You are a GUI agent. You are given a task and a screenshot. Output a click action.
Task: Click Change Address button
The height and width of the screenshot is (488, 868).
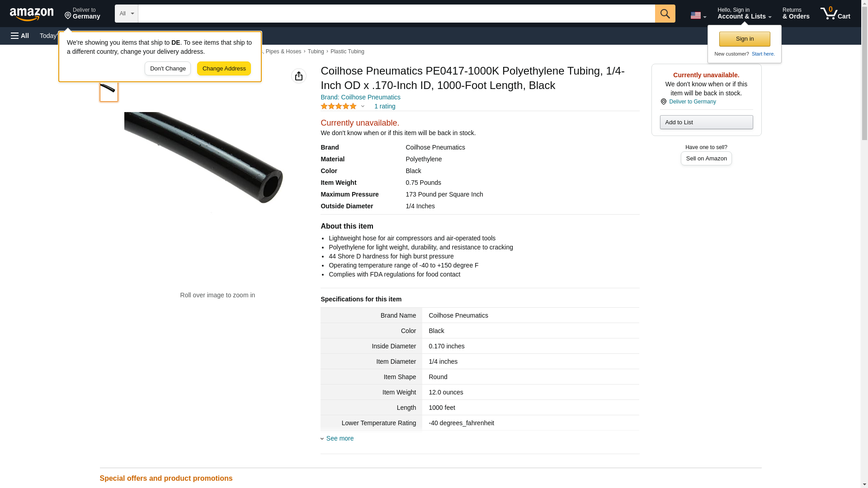(x=224, y=69)
